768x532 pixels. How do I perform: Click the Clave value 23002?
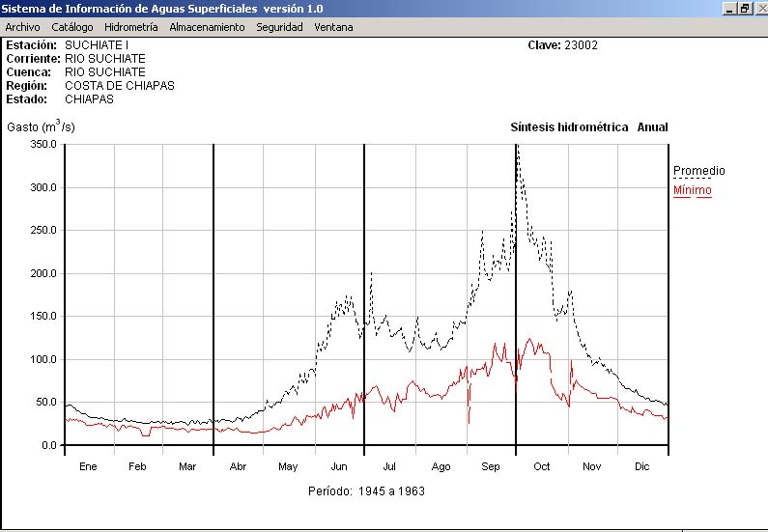[x=581, y=45]
